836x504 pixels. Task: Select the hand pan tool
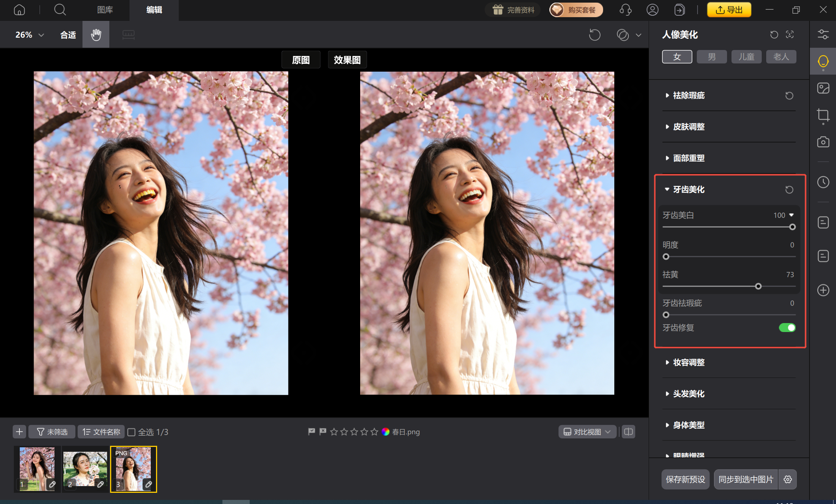coord(96,35)
